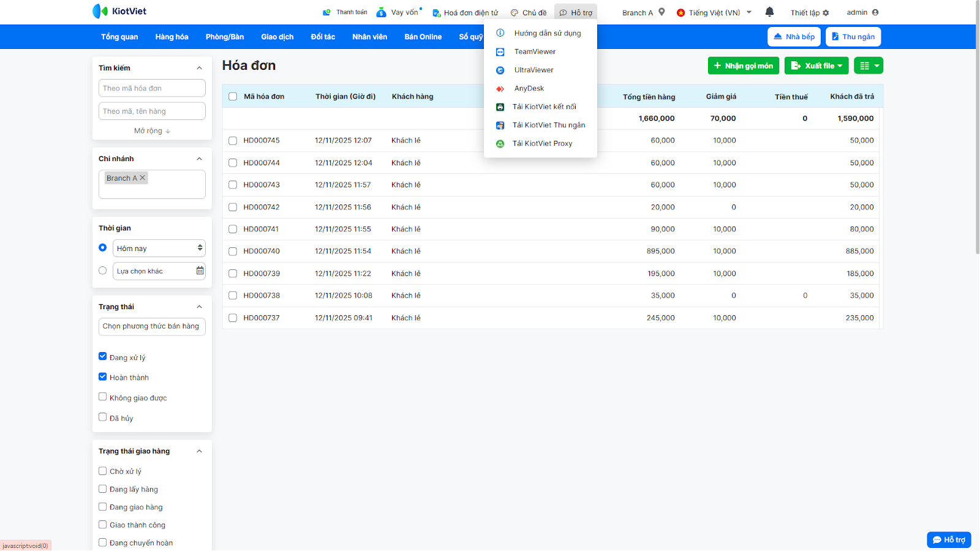
Task: Open the Tổng quan menu
Action: point(119,37)
